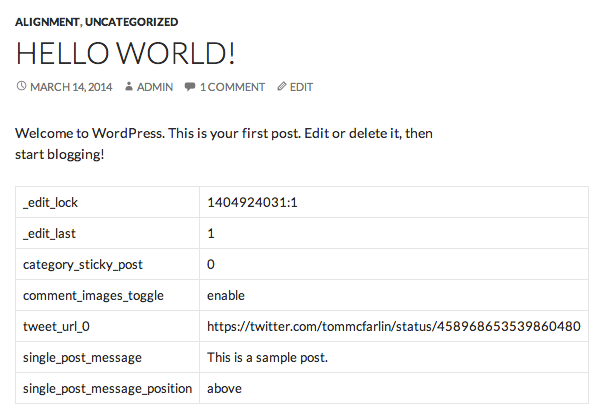Click the 'above' position value cell
Viewport: 600px width, 415px height.
pyautogui.click(x=394, y=388)
